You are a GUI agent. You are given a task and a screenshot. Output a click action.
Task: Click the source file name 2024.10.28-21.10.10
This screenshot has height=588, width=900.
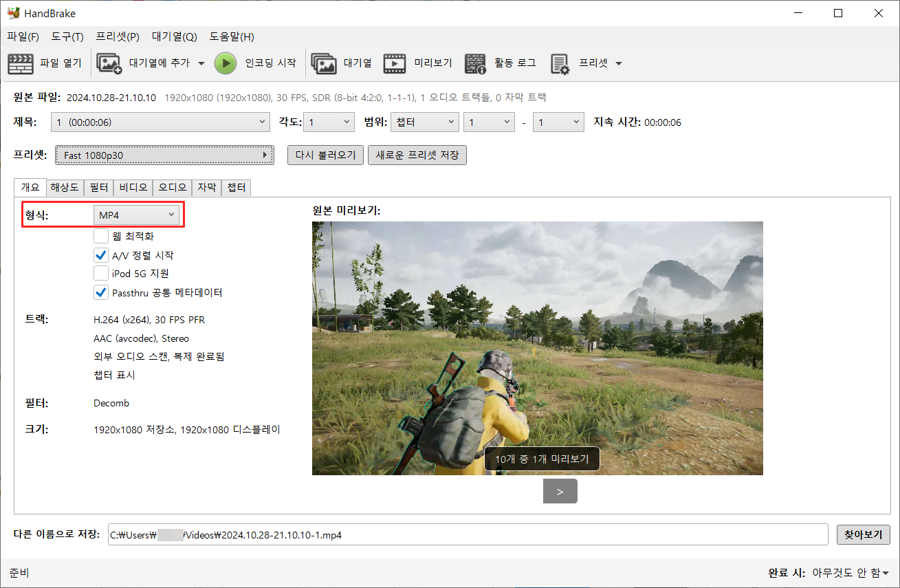coord(111,98)
